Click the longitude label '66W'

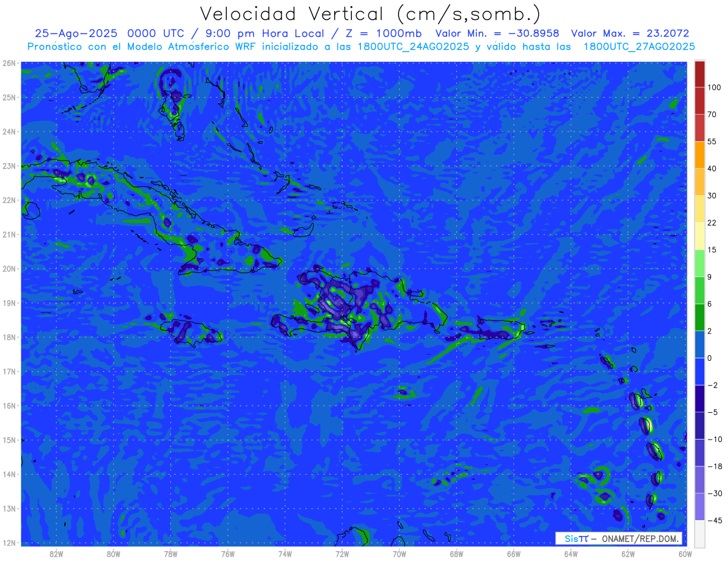click(x=513, y=554)
